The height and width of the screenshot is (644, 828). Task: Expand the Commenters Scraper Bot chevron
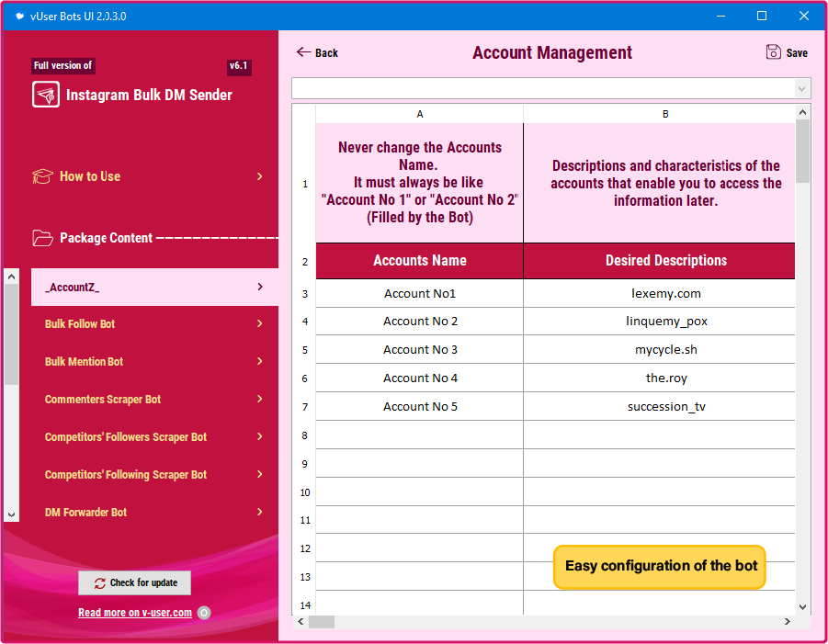click(x=260, y=399)
